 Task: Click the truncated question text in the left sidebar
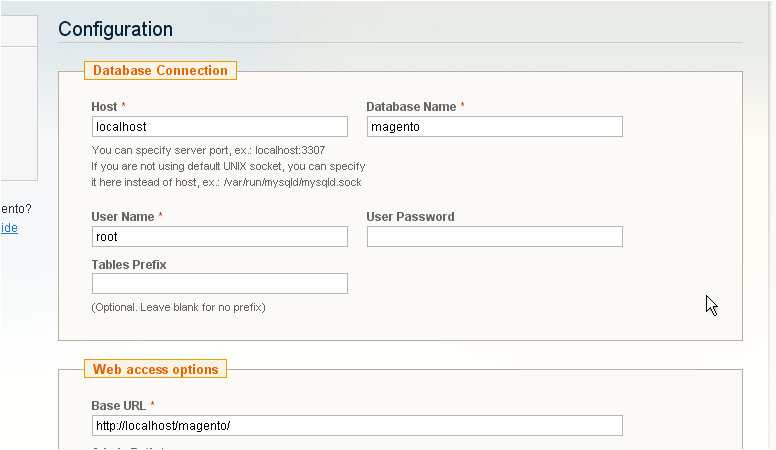click(x=15, y=209)
